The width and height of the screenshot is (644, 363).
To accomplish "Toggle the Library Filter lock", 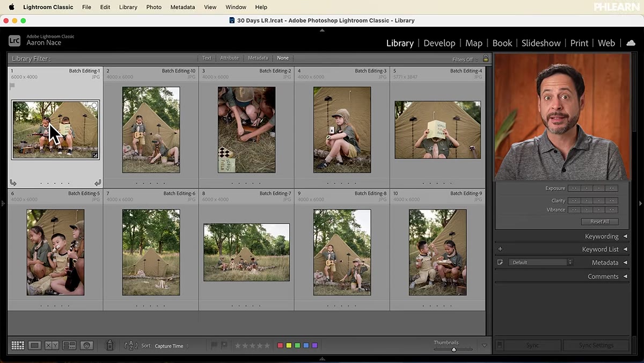I will coord(486,59).
